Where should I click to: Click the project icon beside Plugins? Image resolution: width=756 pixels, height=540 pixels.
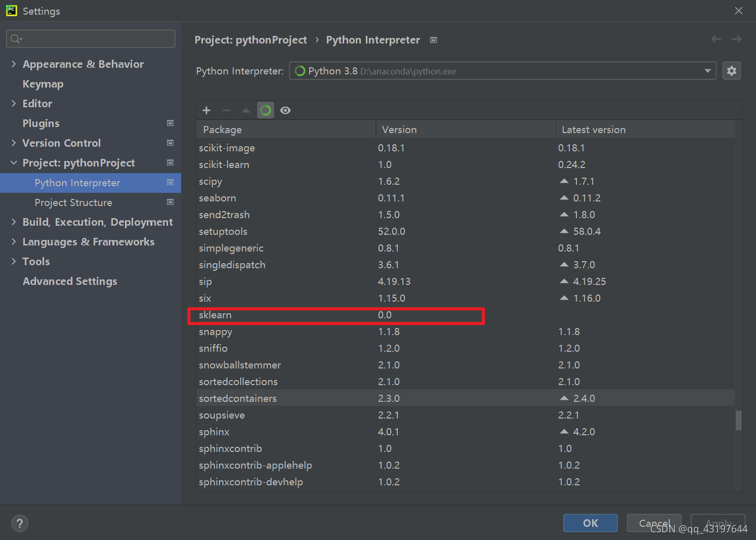click(171, 123)
